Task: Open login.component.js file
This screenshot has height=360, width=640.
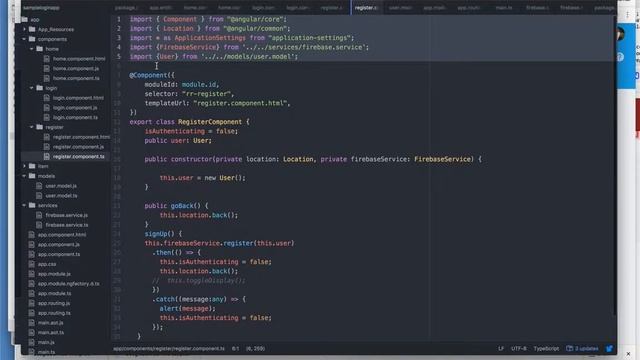Action: point(75,108)
